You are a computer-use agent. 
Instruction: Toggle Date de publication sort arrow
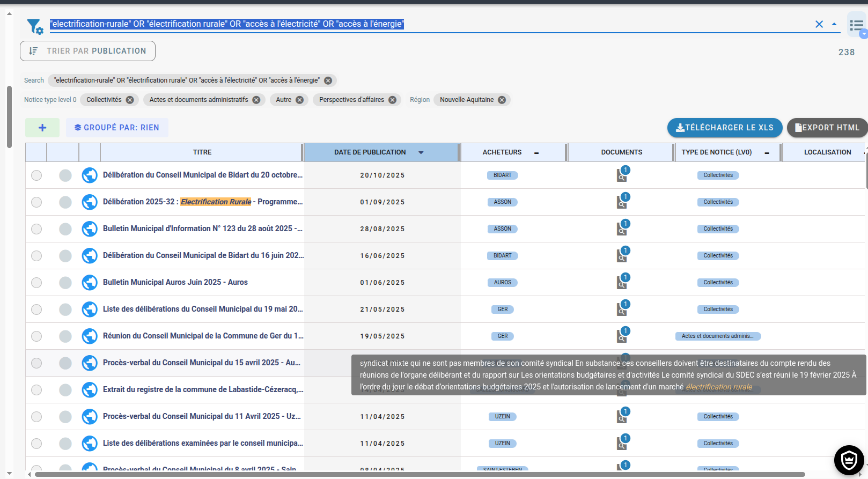421,152
